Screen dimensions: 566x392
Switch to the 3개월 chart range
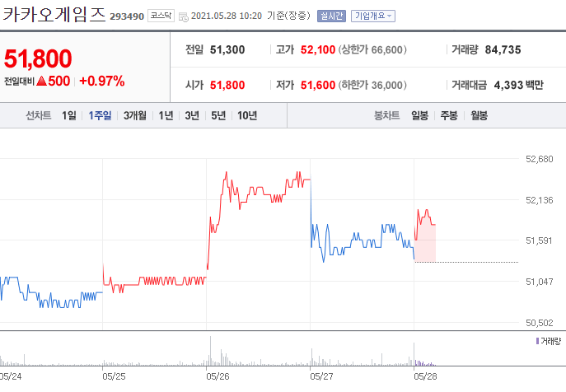pos(135,115)
